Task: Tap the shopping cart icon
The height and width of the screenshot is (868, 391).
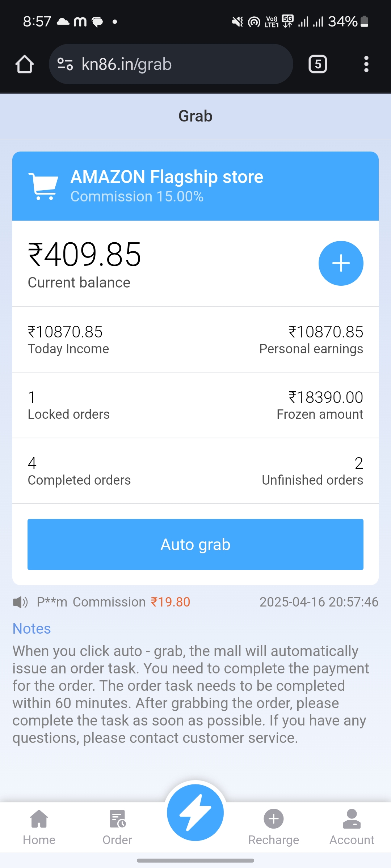Action: [43, 186]
